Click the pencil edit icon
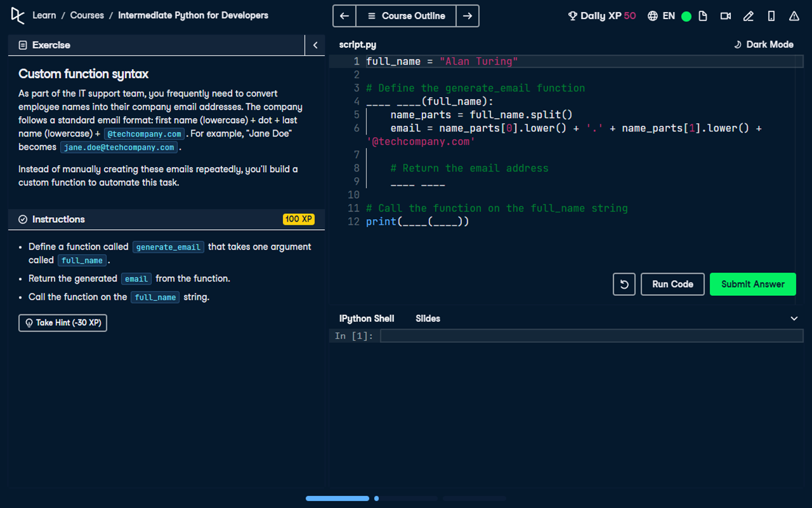Screen dimensions: 812x508 click(x=749, y=16)
